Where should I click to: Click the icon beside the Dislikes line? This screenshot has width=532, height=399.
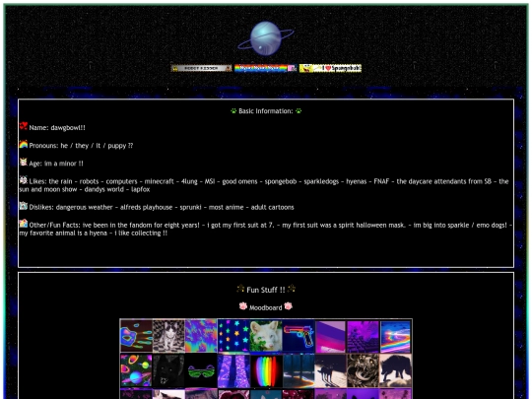tap(24, 206)
